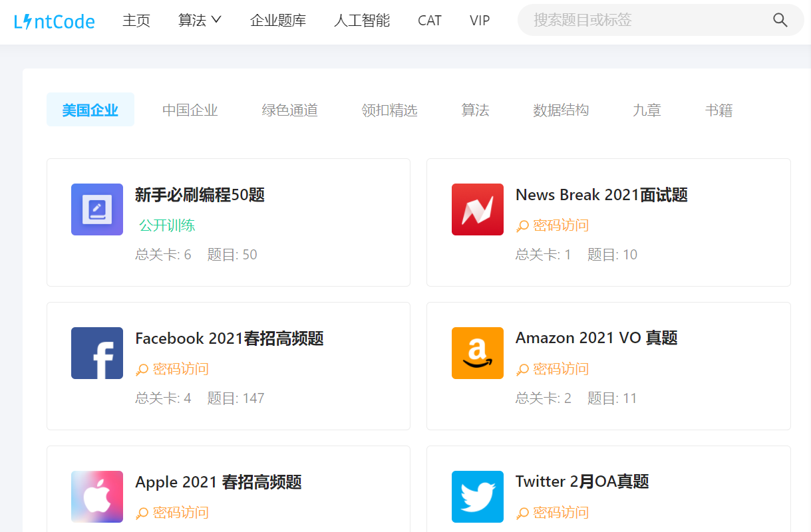Open 企业题库 in the navigation bar
Screen dimensions: 811x532
pos(278,21)
